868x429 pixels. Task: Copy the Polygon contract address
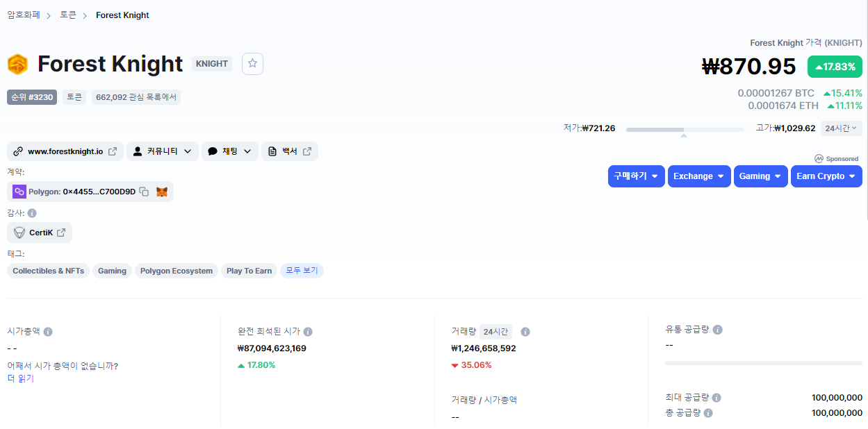tap(144, 192)
